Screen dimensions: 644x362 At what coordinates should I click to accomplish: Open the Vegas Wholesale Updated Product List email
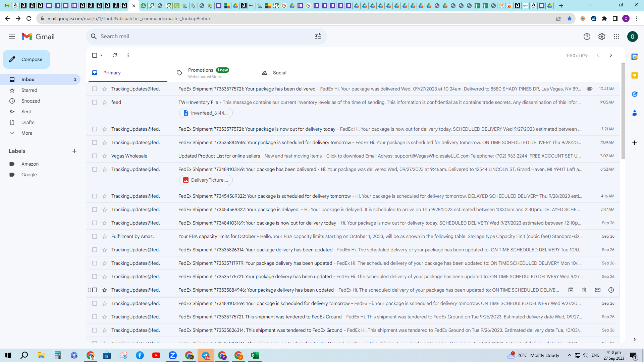(x=353, y=156)
